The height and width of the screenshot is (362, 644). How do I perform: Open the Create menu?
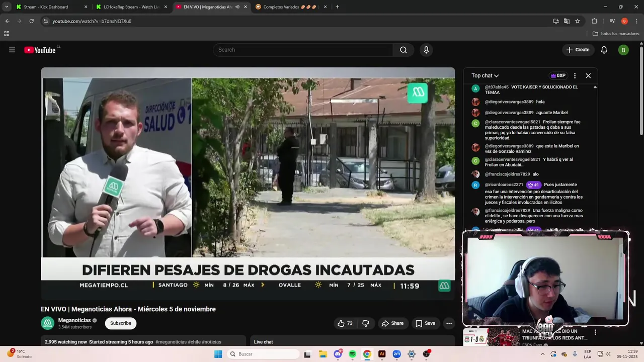click(x=578, y=50)
